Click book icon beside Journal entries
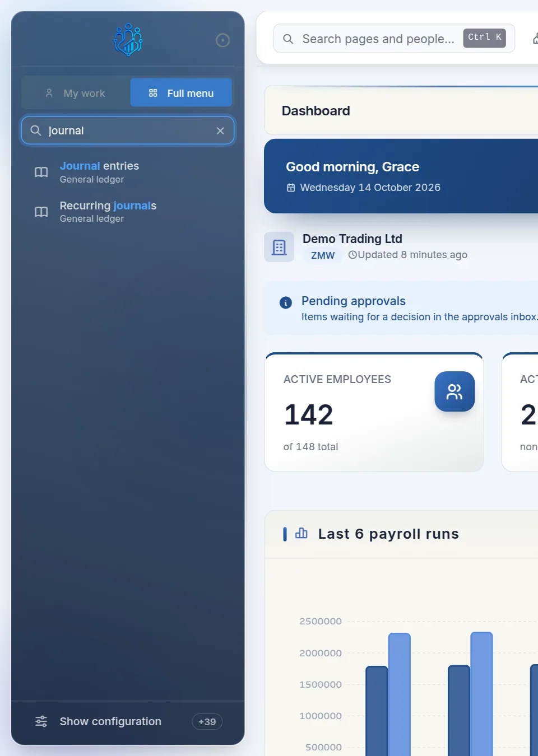This screenshot has width=538, height=756. [x=41, y=172]
